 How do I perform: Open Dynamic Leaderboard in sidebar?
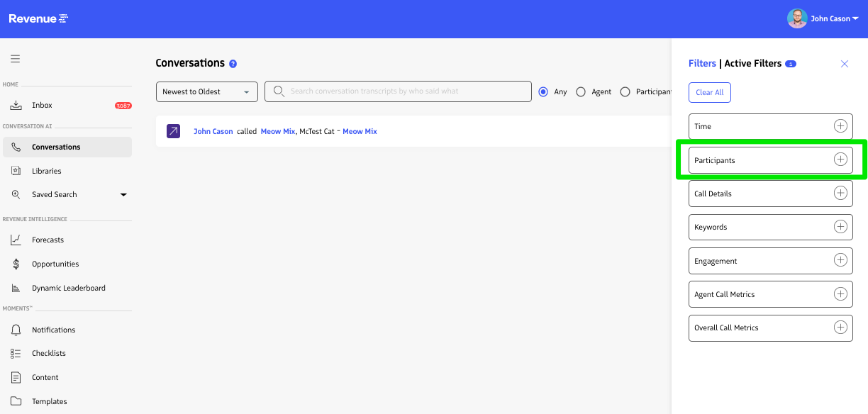(x=68, y=288)
